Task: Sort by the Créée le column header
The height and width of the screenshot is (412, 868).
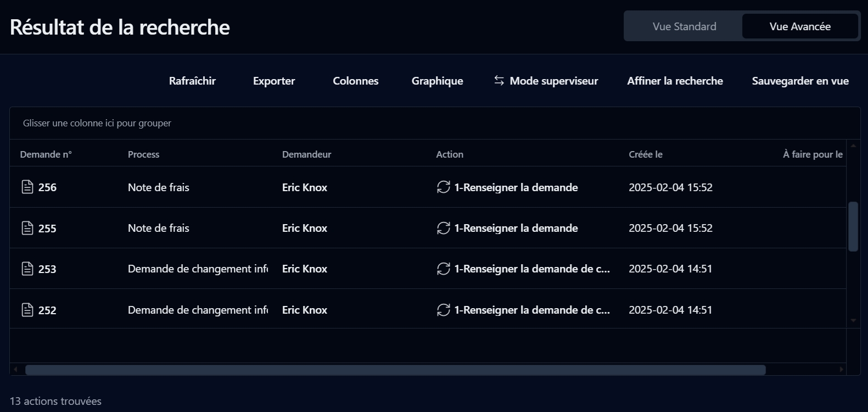Action: tap(645, 154)
